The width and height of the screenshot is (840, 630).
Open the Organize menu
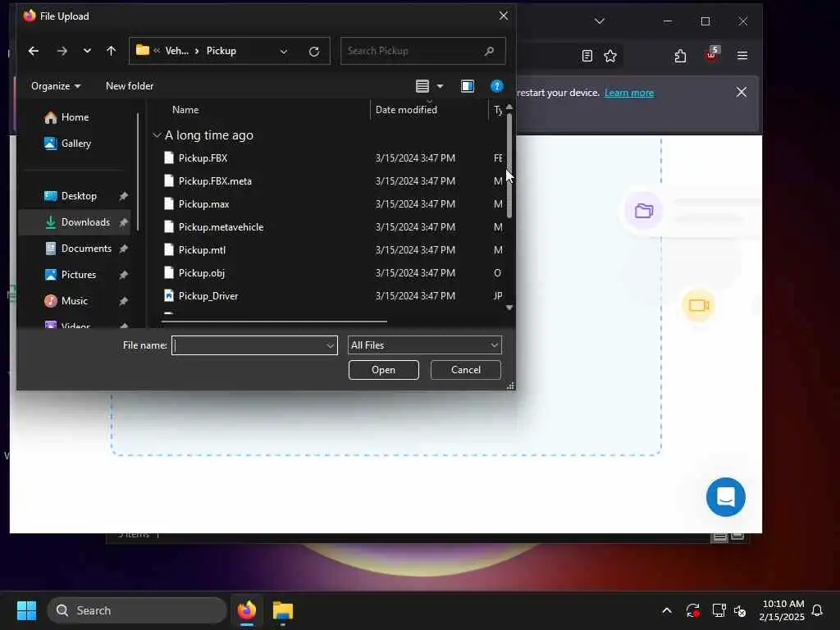tap(56, 86)
